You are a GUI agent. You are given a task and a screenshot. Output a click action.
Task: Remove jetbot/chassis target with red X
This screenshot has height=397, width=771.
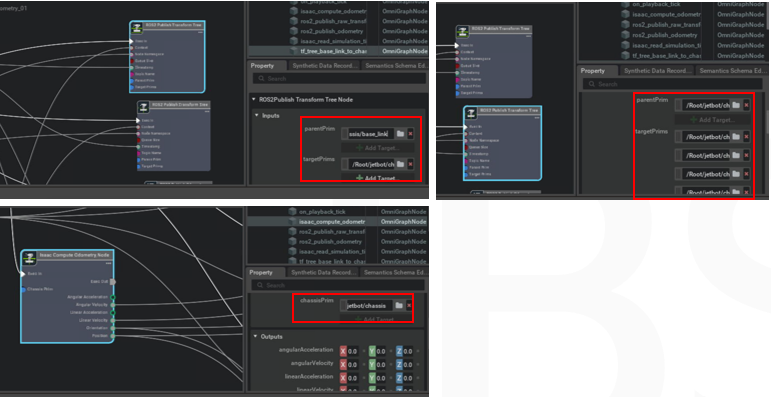pos(409,305)
